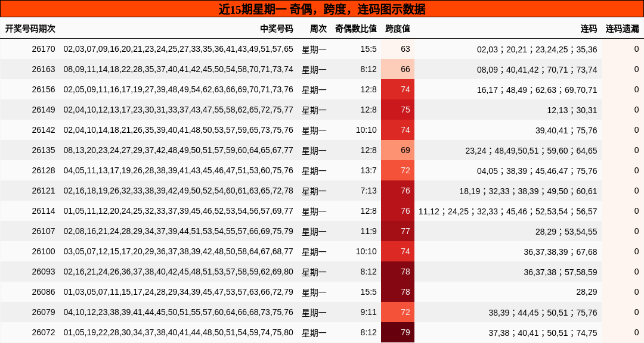Viewport: 644px width, 343px height.
Task: Select issue number 26135
Action: point(44,150)
